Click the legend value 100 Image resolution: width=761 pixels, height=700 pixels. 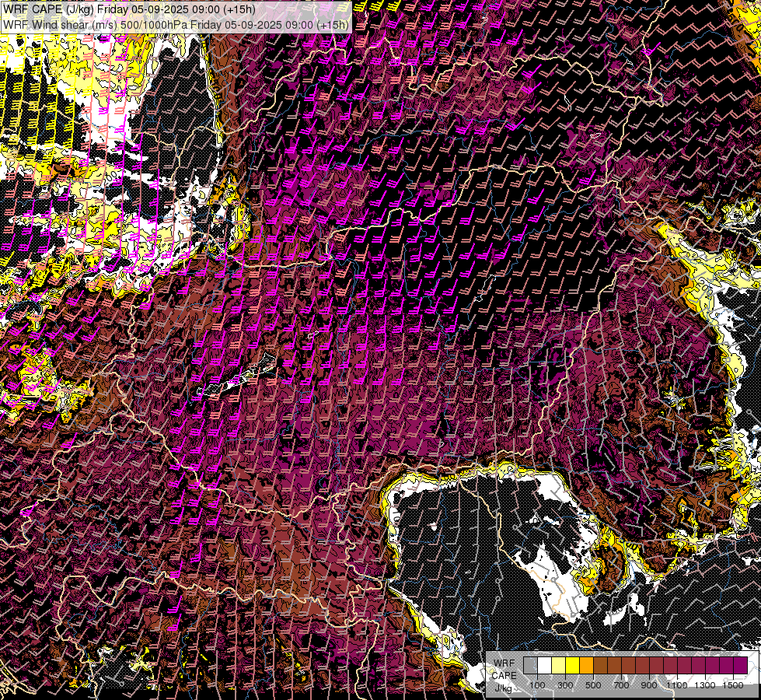point(537,685)
